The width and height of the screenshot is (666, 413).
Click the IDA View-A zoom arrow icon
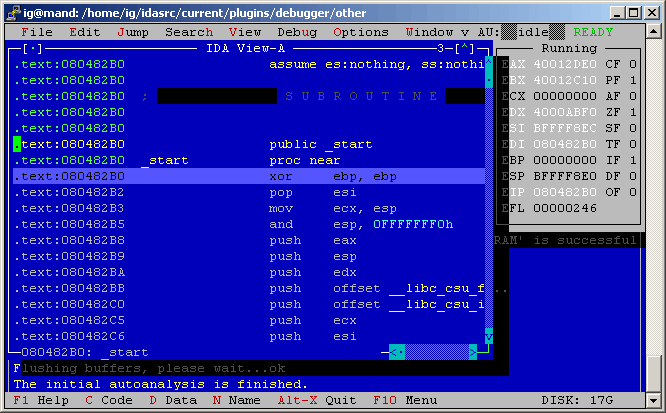465,48
